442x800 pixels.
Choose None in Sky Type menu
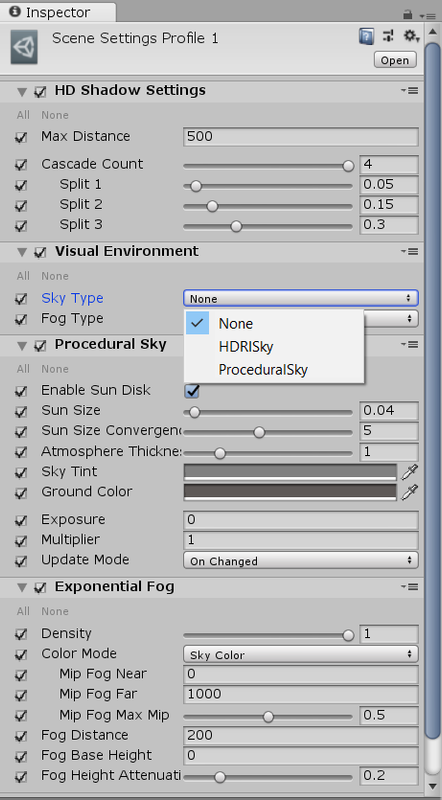click(x=274, y=323)
